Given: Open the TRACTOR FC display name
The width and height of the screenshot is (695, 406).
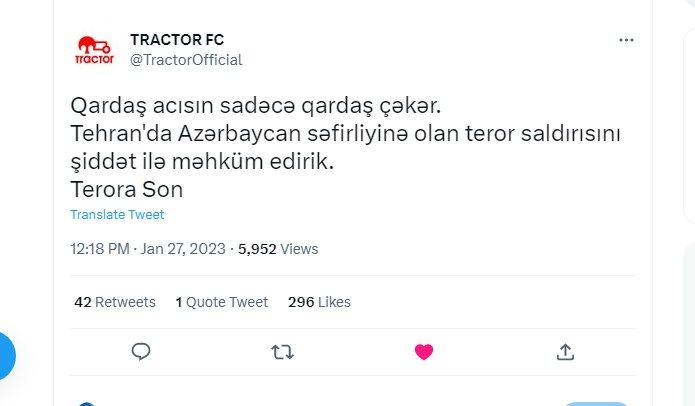Looking at the screenshot, I should click(177, 39).
